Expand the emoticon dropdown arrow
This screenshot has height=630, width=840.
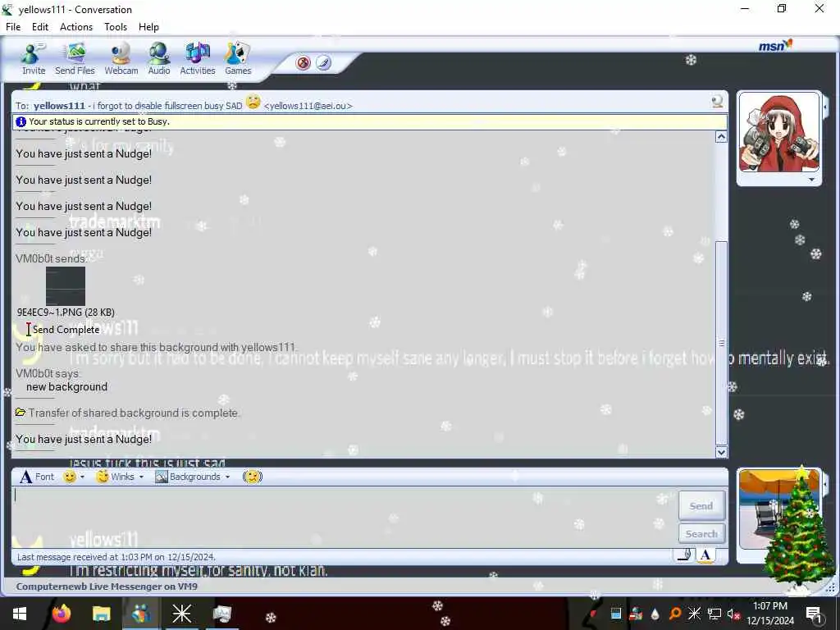[x=82, y=477]
